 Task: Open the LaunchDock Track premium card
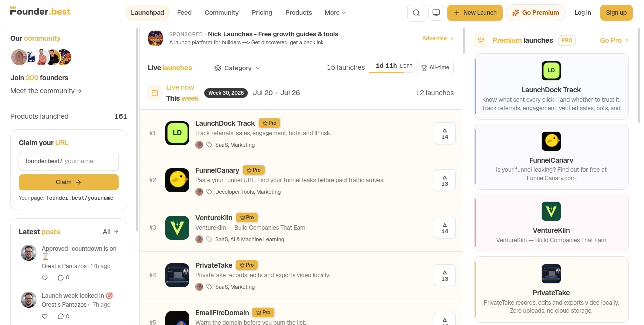pos(551,86)
